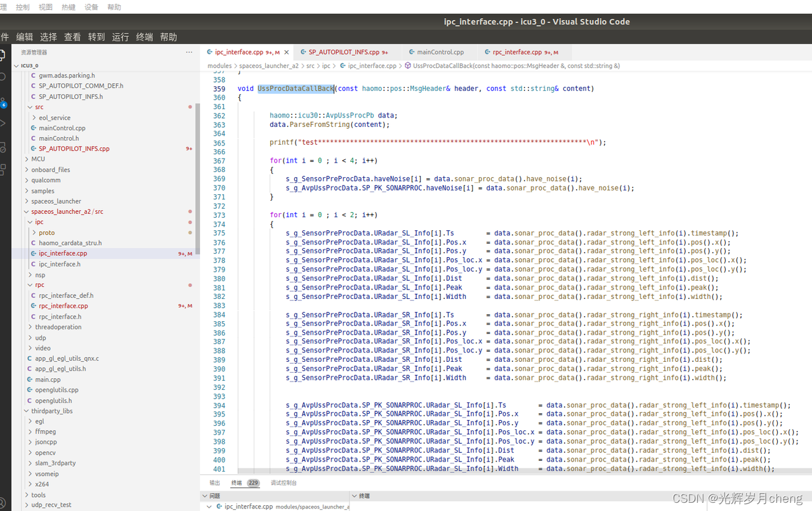The height and width of the screenshot is (511, 812).
Task: Open the Explorer icon in activity bar
Action: click(x=3, y=55)
